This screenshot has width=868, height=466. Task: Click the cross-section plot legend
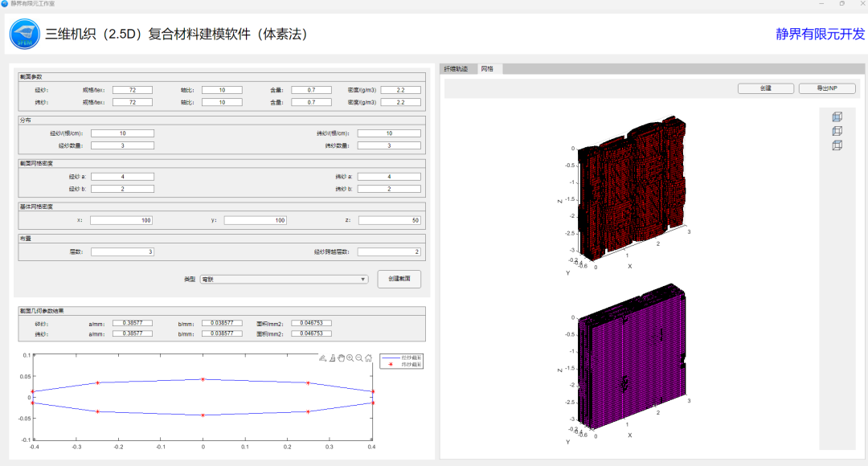(401, 362)
